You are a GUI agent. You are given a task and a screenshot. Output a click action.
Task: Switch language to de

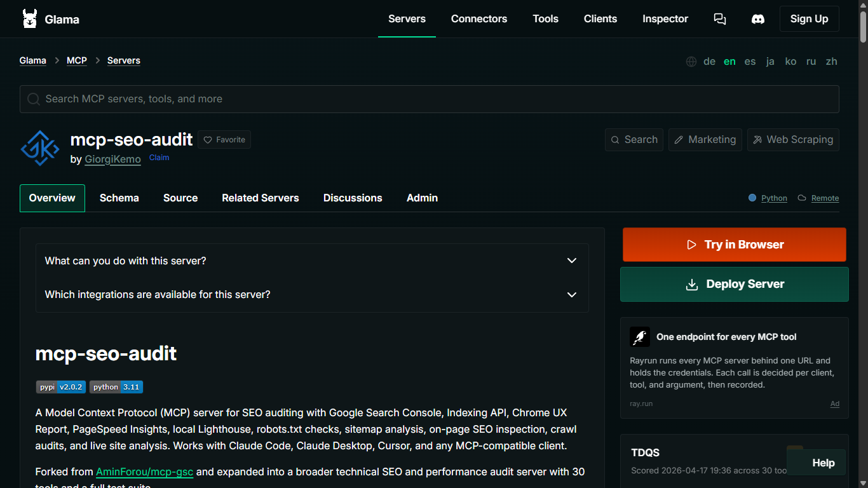tap(710, 62)
